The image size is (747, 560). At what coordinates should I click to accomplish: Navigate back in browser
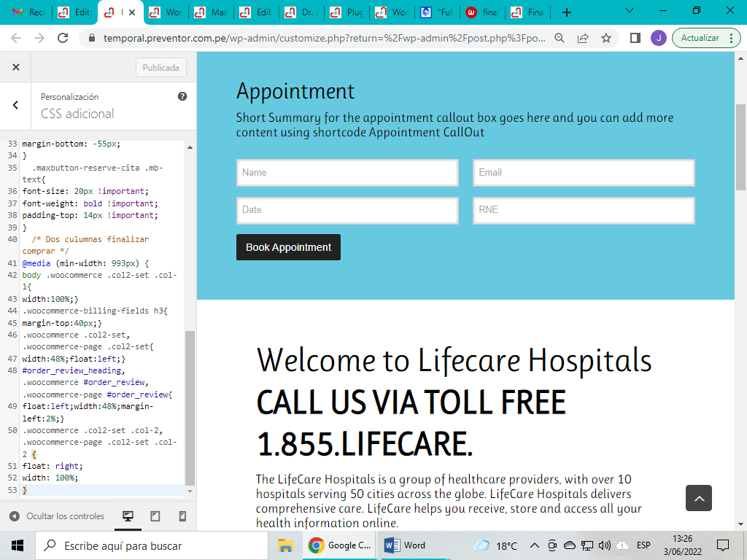[x=16, y=38]
